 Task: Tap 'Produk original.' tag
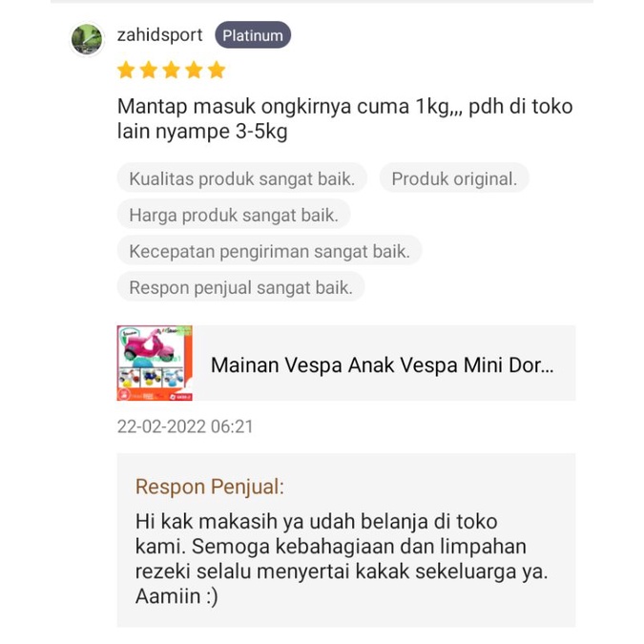point(454,178)
